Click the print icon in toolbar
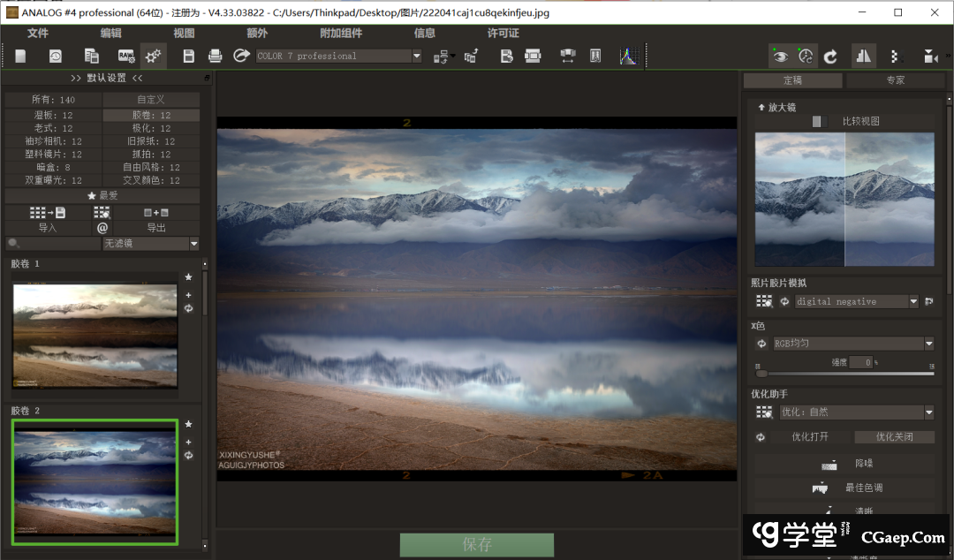Viewport: 954px width, 560px height. (x=215, y=56)
